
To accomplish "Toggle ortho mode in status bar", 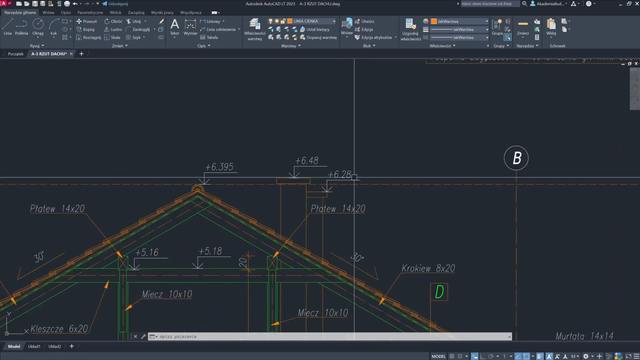I will click(x=482, y=356).
